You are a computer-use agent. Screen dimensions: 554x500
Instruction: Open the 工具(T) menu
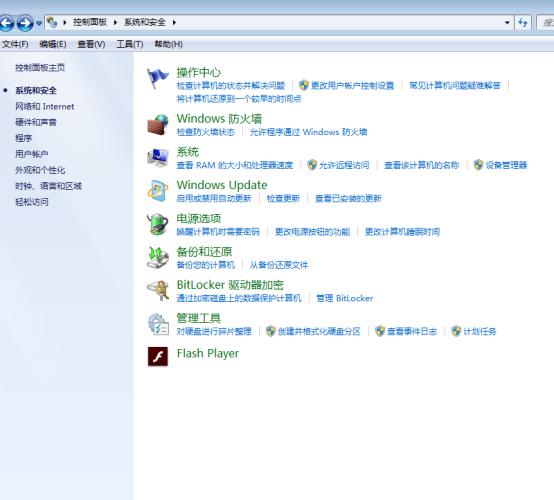(x=130, y=44)
